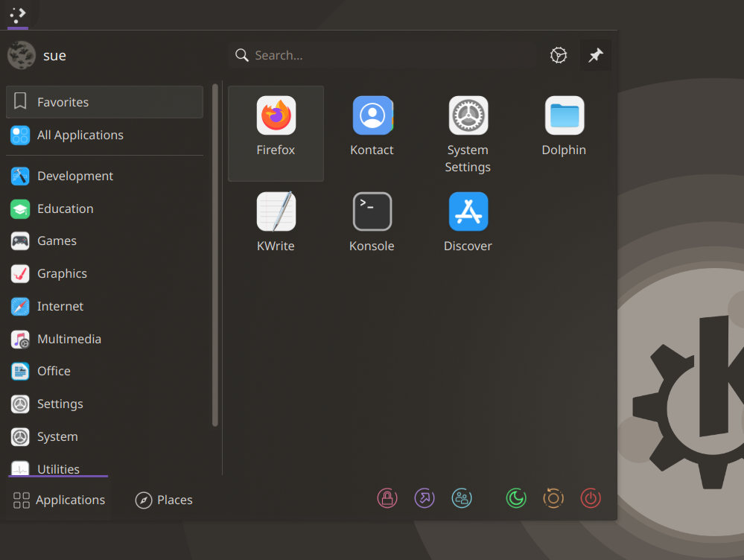Launch Firefox from favorites
744x560 pixels.
[x=276, y=133]
